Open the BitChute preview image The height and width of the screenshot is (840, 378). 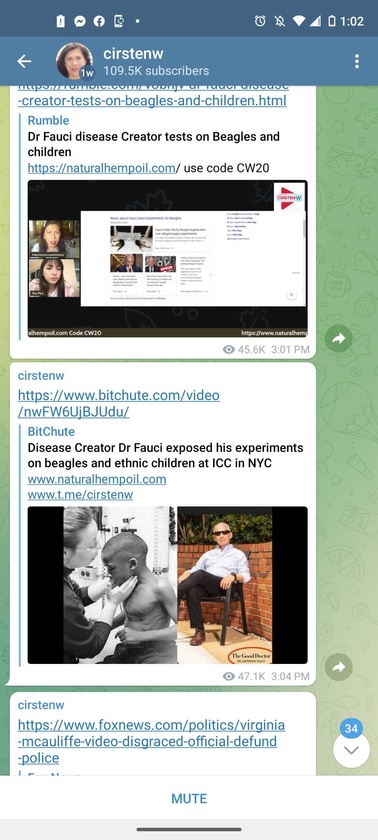168,585
